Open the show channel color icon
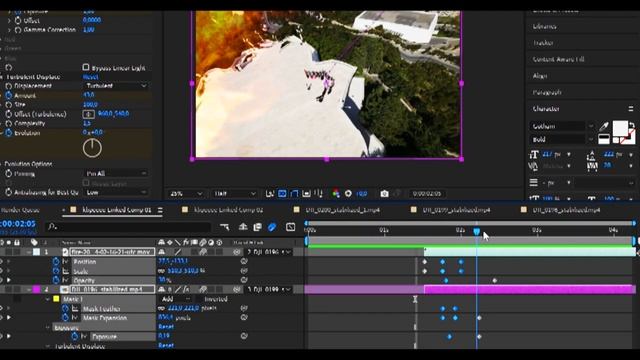This screenshot has height=360, width=640. (x=336, y=193)
